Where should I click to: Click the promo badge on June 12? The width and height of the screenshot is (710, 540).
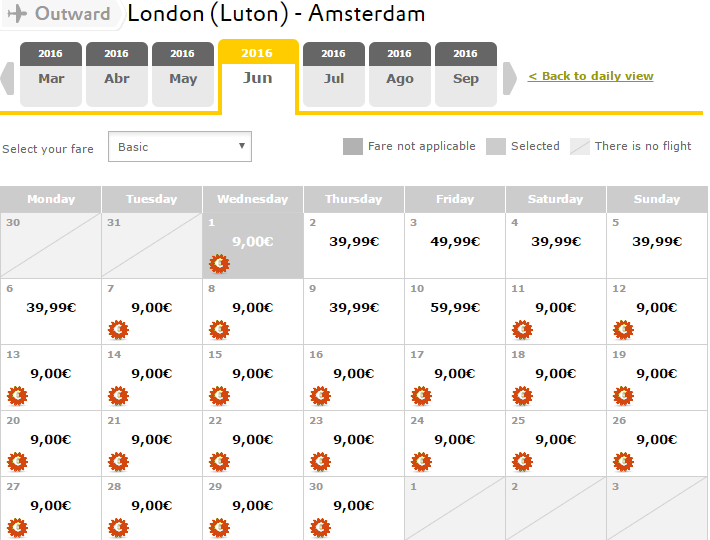pyautogui.click(x=623, y=330)
